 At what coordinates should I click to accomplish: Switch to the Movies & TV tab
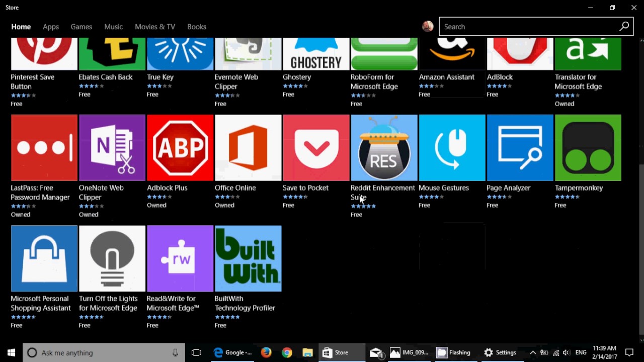tap(155, 27)
